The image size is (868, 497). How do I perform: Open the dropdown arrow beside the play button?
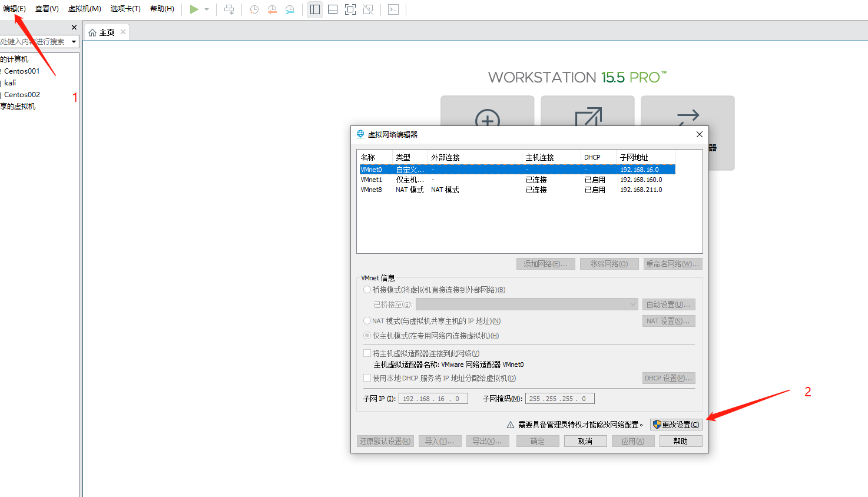[207, 9]
